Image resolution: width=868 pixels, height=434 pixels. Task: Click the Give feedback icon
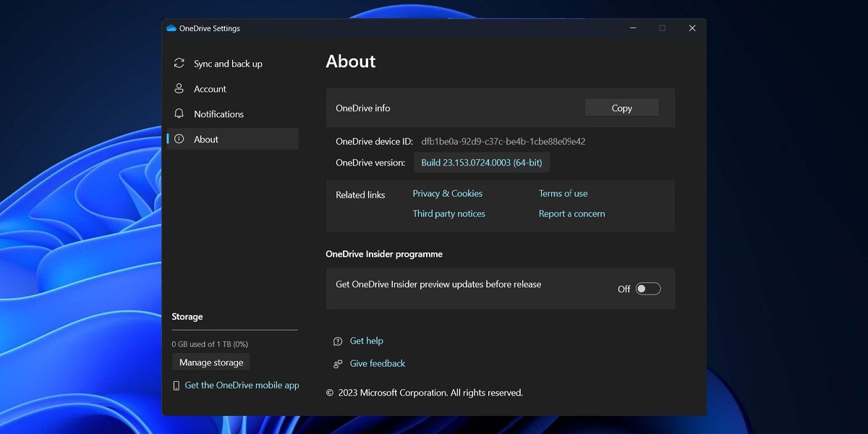pyautogui.click(x=337, y=364)
